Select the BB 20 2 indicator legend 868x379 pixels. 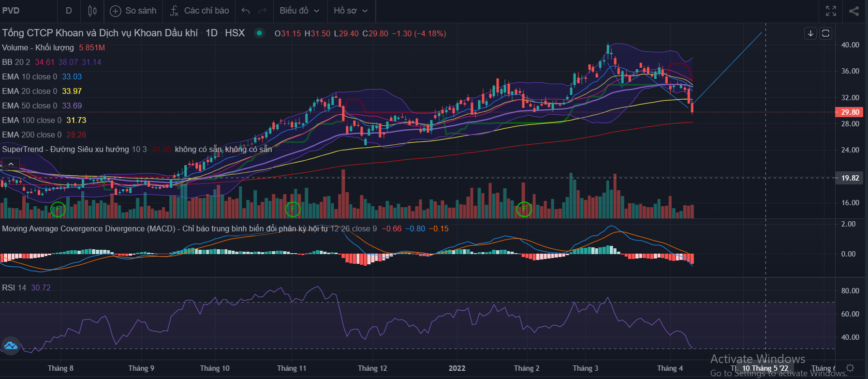(x=16, y=62)
